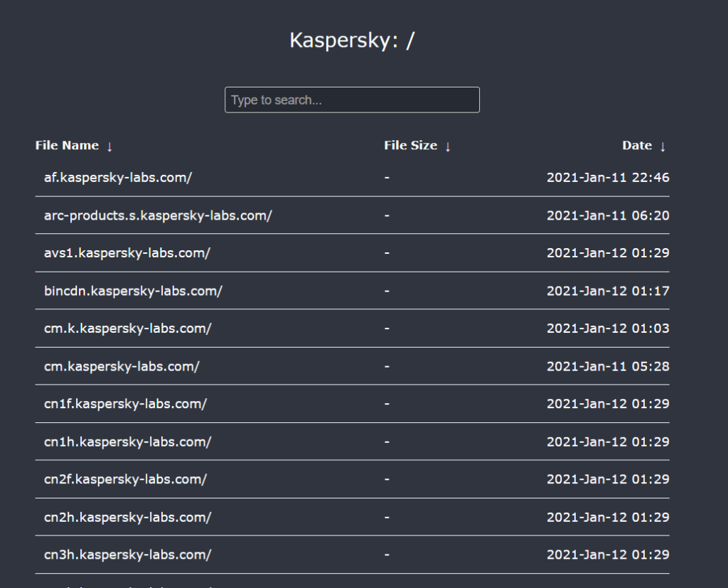Click the File Name sort arrow
Image resolution: width=728 pixels, height=588 pixels.
(x=109, y=146)
